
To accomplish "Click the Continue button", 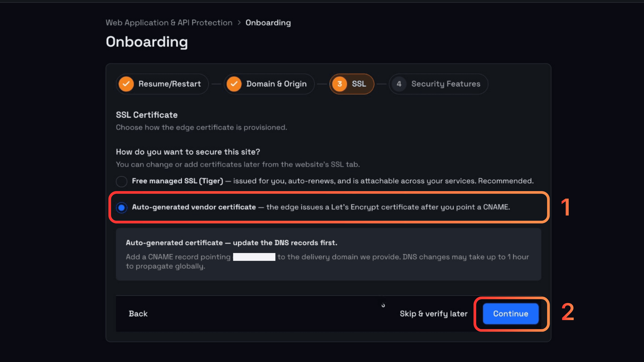I will pyautogui.click(x=511, y=314).
